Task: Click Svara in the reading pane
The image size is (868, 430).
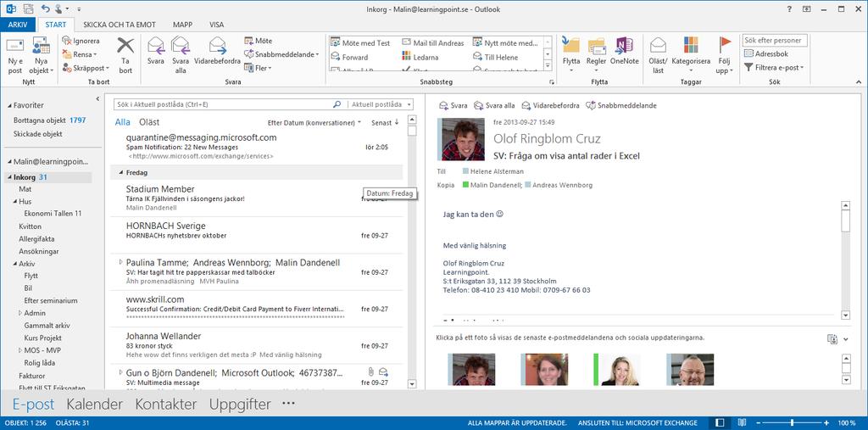Action: [453, 105]
